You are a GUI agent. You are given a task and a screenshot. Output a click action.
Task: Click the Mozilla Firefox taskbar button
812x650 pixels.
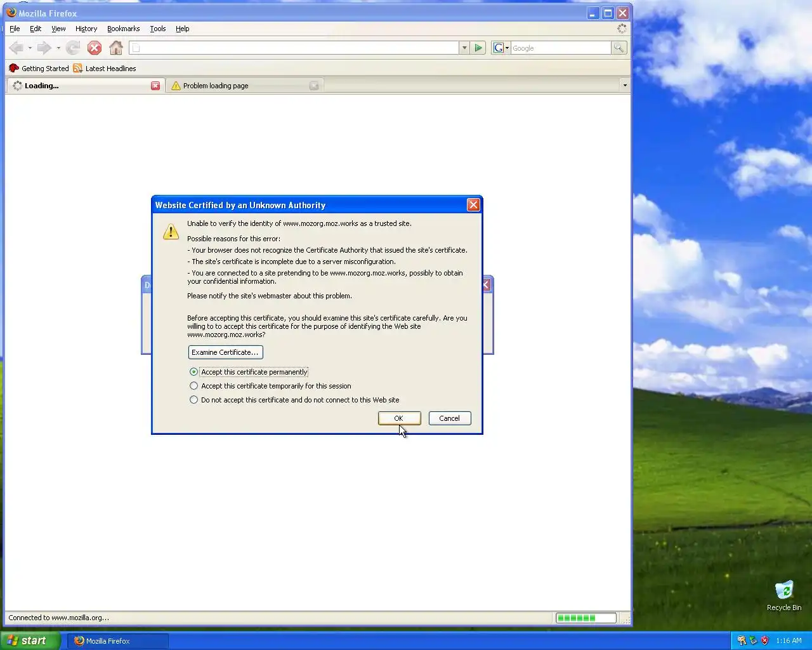[118, 641]
